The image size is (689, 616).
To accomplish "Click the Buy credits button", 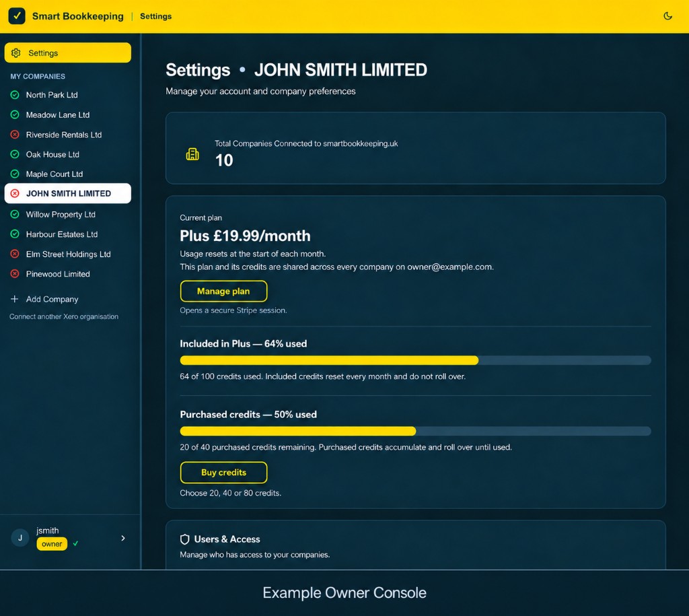I will click(x=223, y=472).
